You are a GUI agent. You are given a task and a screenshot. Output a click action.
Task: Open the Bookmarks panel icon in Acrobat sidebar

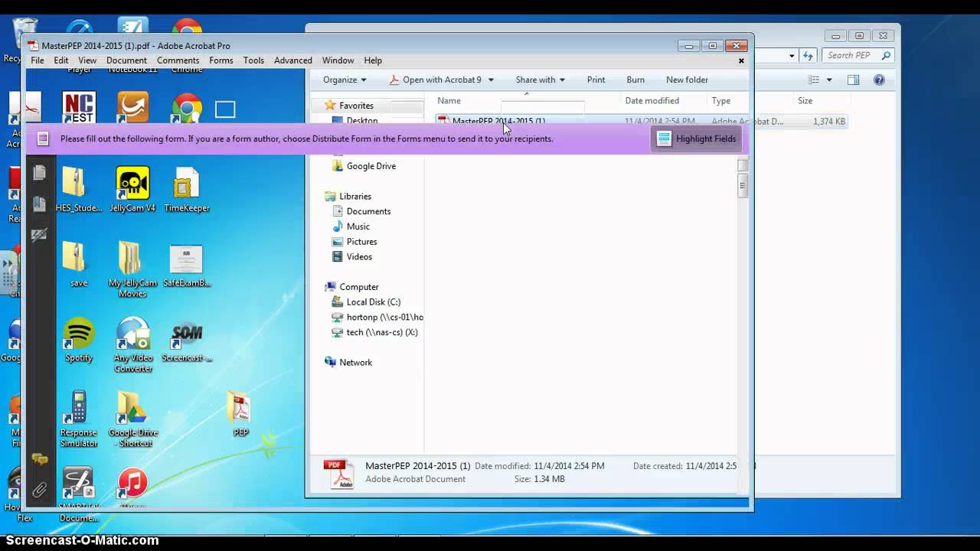[39, 204]
